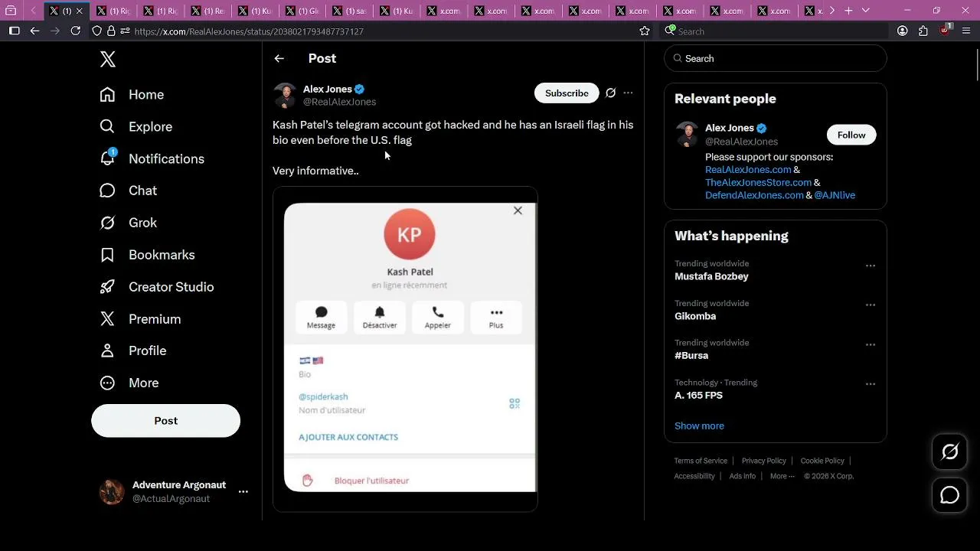Open the Mustafa Bozbey trending topic
Screen dimensions: 980x551
click(711, 276)
